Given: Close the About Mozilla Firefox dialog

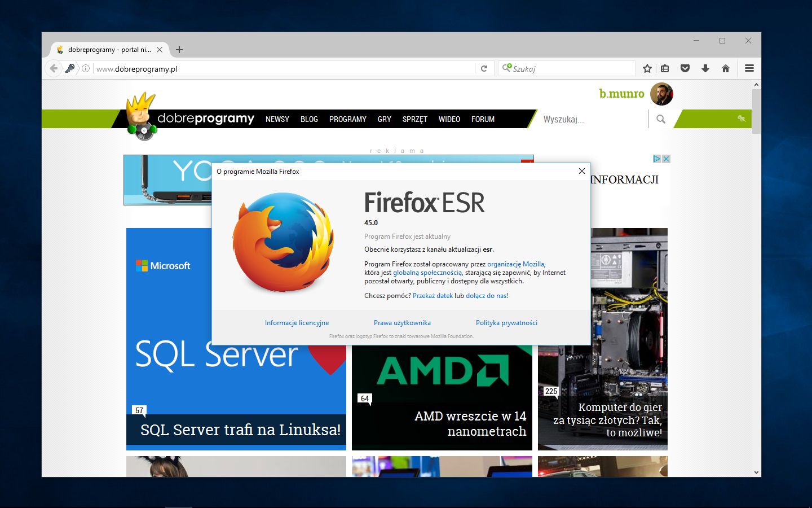Looking at the screenshot, I should tap(582, 171).
